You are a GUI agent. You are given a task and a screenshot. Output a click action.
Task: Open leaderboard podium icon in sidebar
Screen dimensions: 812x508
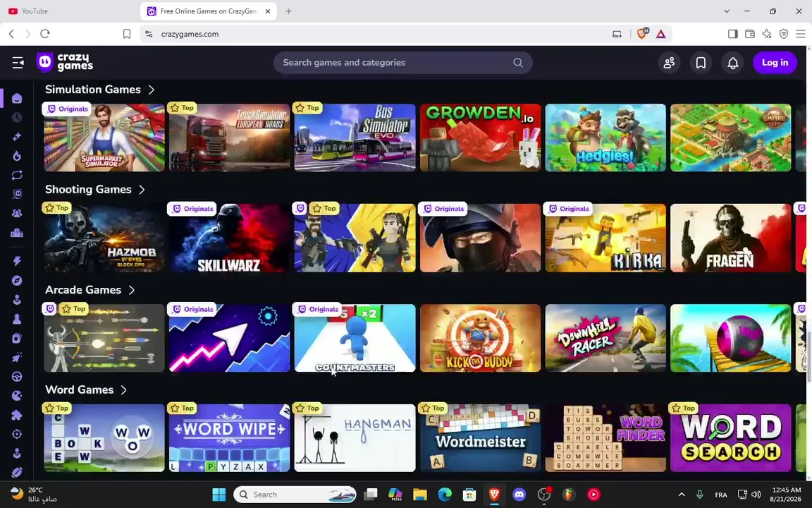tap(17, 232)
